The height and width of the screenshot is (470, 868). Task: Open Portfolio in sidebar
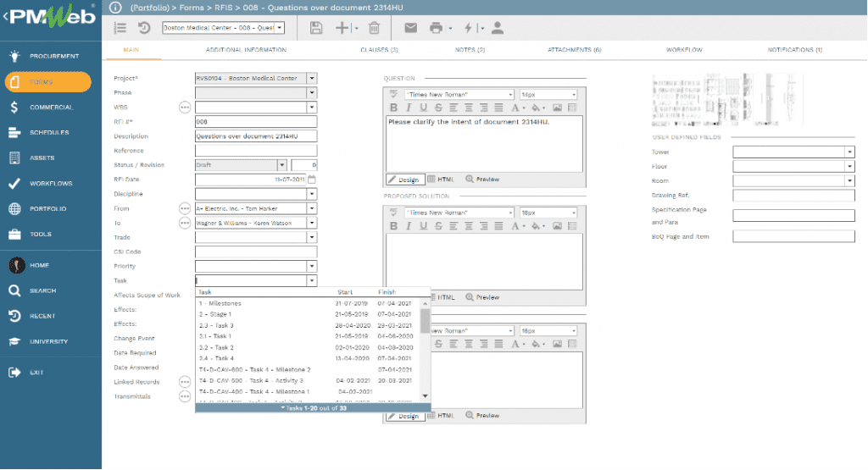(x=47, y=208)
